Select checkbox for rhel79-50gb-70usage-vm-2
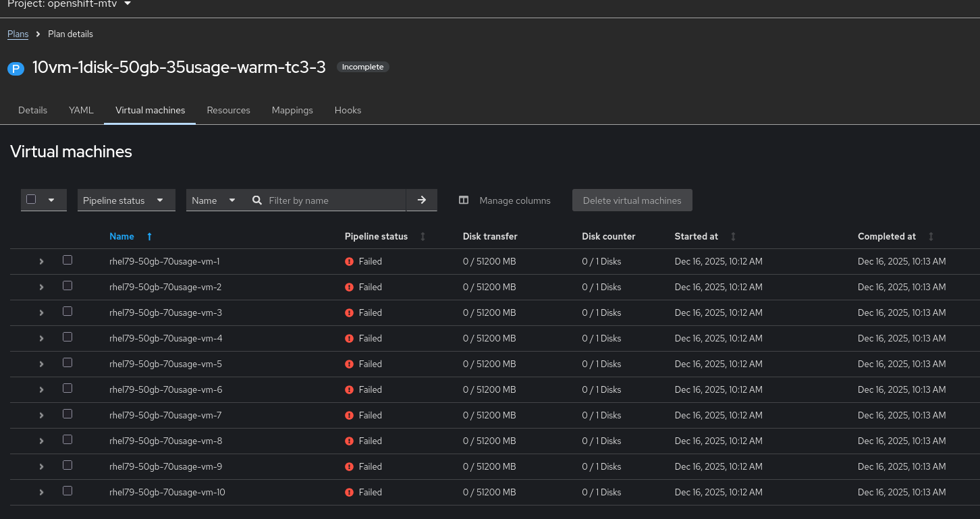Viewport: 980px width, 519px height. (x=67, y=286)
